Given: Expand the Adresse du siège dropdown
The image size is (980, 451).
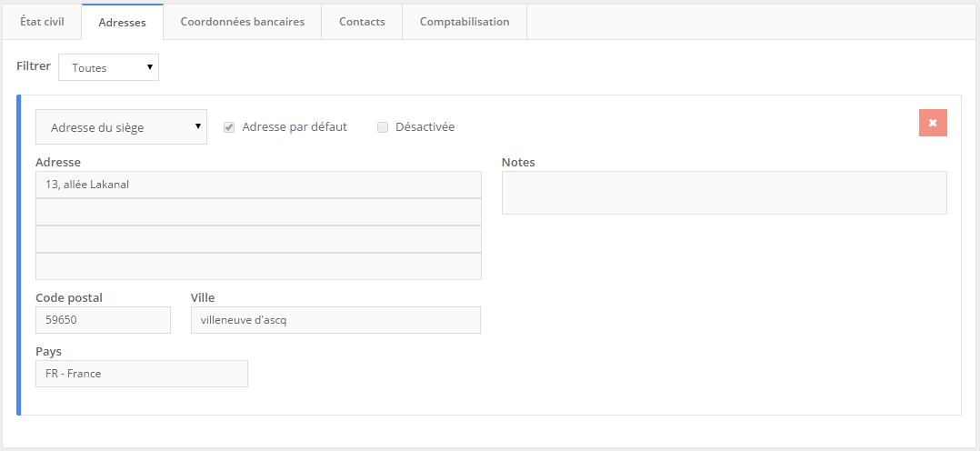Looking at the screenshot, I should [x=121, y=127].
